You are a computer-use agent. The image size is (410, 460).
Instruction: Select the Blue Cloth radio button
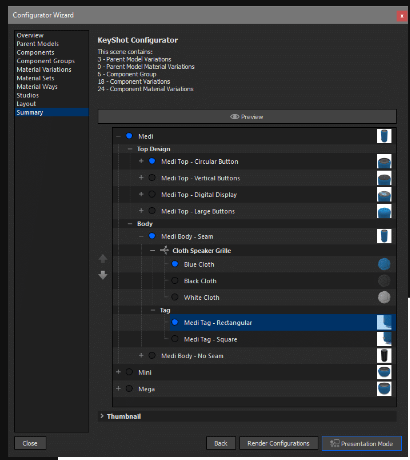click(175, 264)
